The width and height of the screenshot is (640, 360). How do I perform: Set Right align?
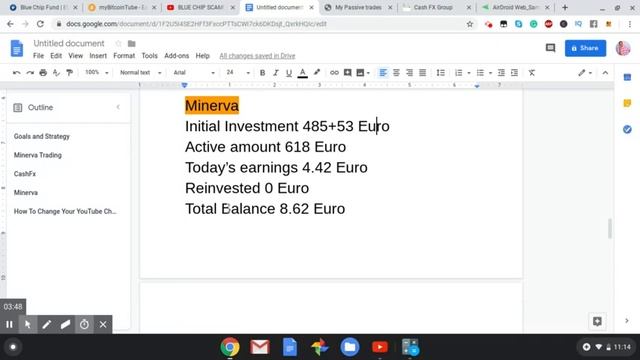click(x=409, y=73)
